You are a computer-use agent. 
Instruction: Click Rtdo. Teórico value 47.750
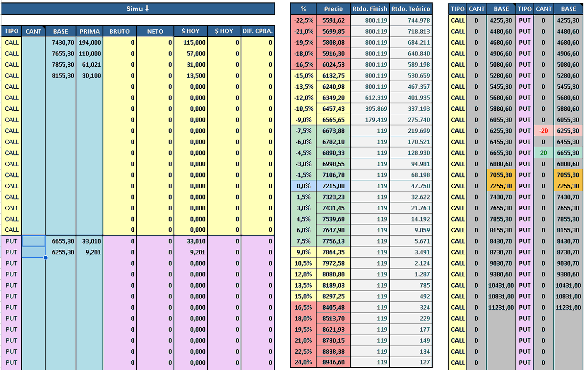tap(411, 186)
